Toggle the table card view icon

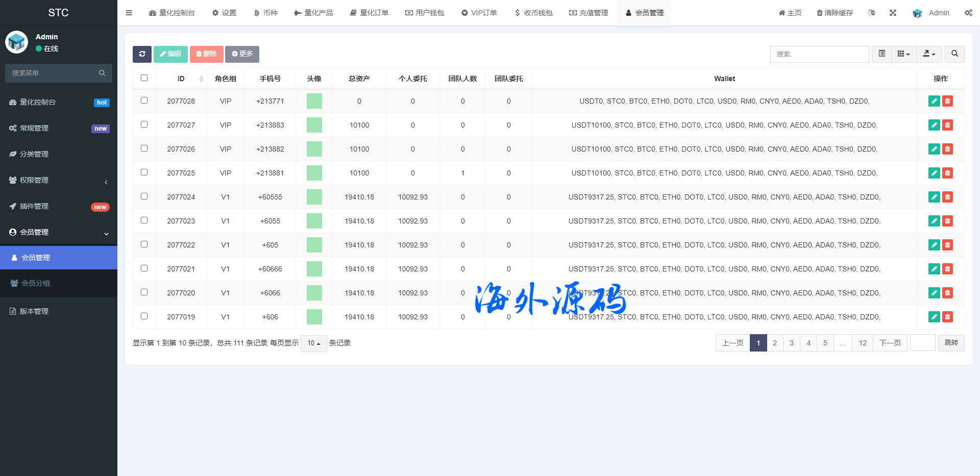(881, 54)
